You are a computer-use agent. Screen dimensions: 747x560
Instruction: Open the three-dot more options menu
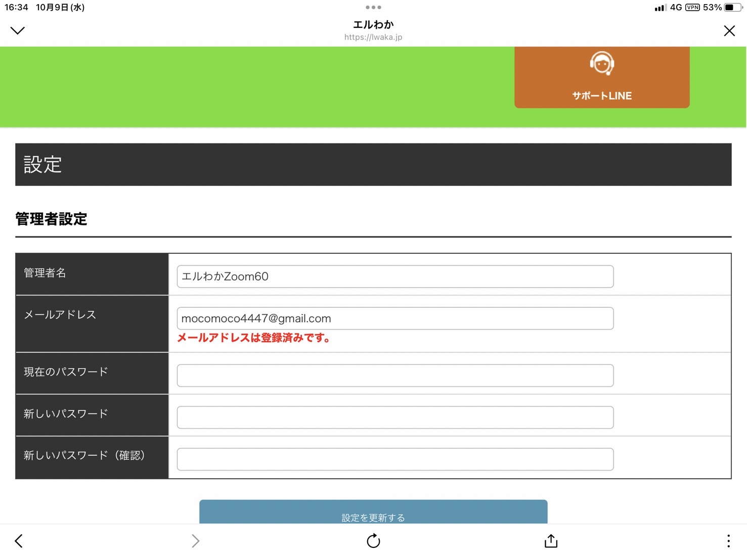728,541
